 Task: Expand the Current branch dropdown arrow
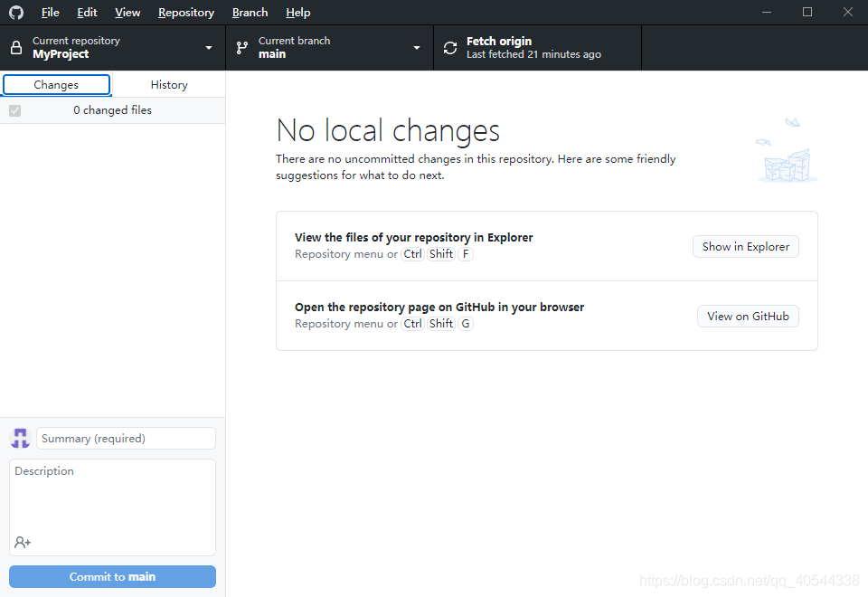point(417,48)
